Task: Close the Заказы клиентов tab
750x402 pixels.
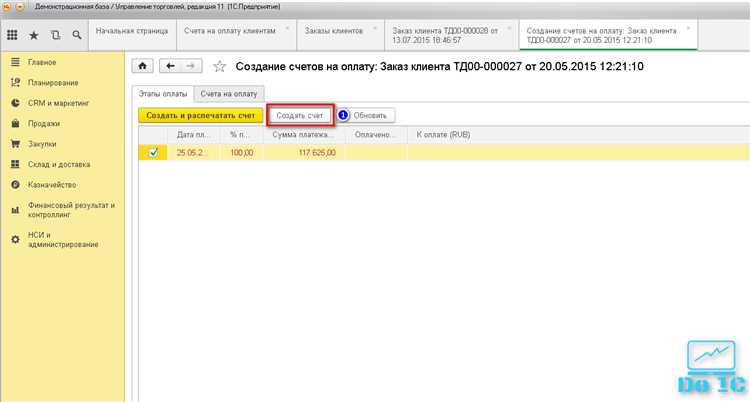Action: (375, 29)
